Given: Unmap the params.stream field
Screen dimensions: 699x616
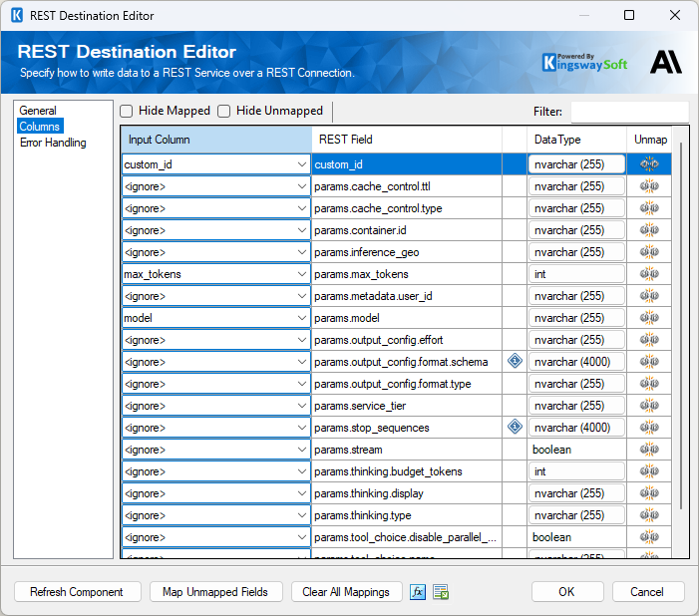Looking at the screenshot, I should point(649,450).
